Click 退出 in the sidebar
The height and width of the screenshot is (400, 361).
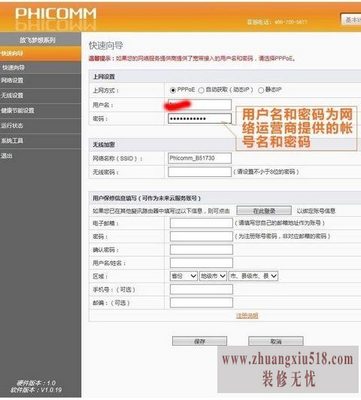[x=40, y=156]
